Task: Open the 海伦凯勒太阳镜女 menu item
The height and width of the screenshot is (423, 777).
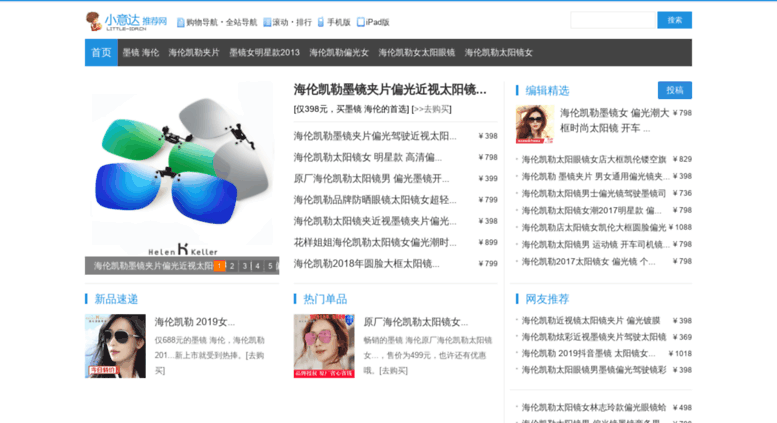Action: (x=499, y=53)
